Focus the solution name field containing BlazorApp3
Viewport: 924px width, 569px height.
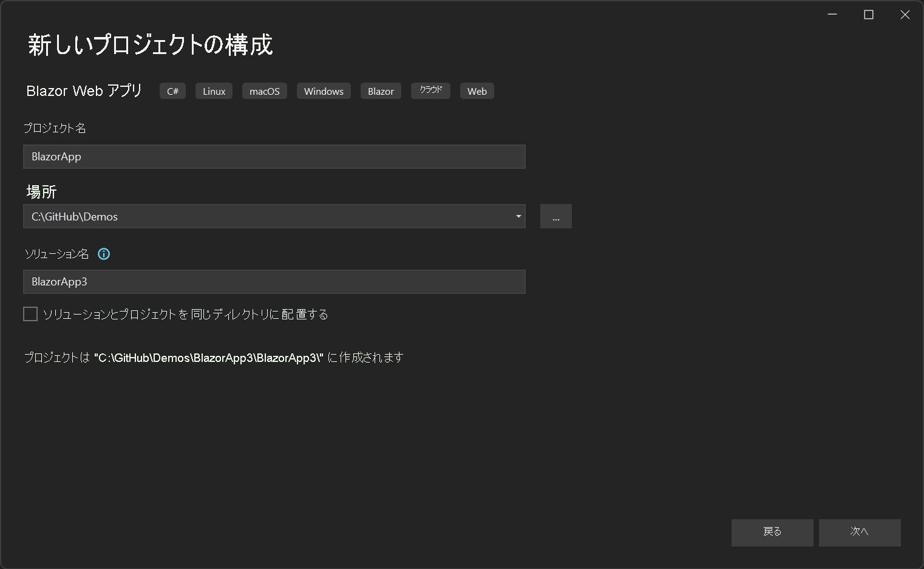pyautogui.click(x=274, y=282)
